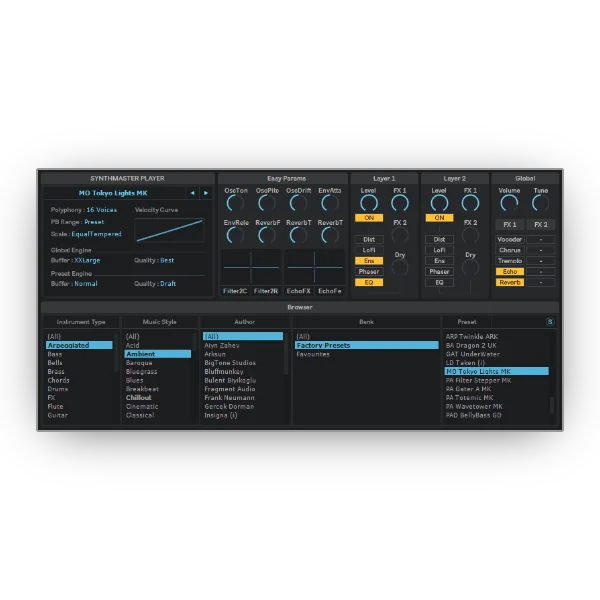Enable Layer 1 Dist effect
This screenshot has height=600, width=600.
(369, 240)
